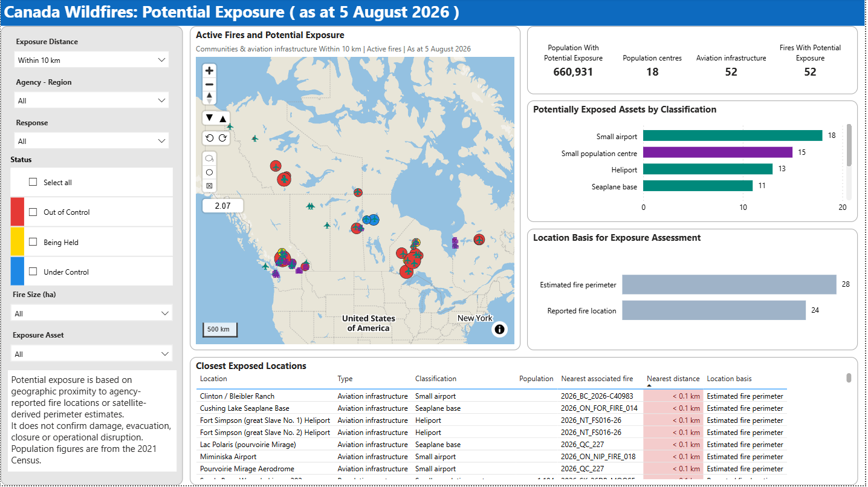Decrease map pitch with the down triangle
This screenshot has height=487, width=868.
point(210,117)
